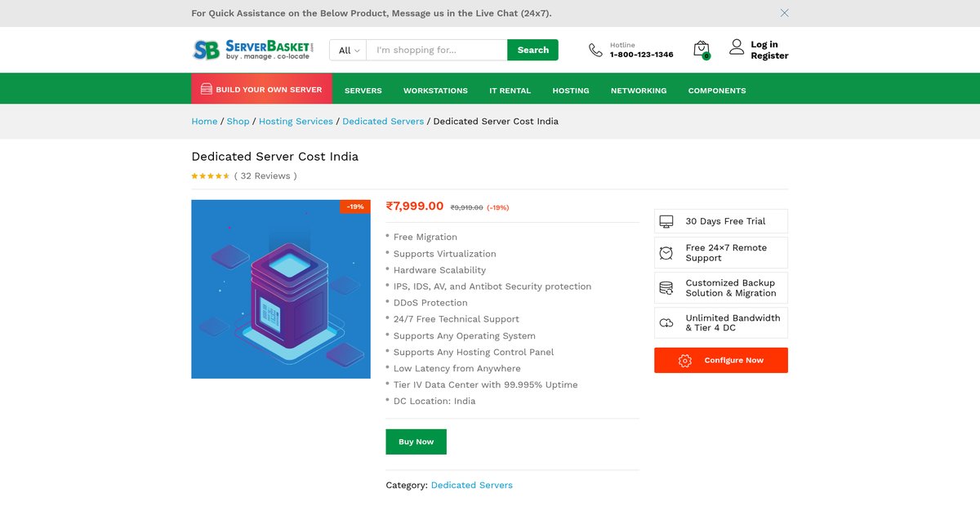Viewport: 980px width, 506px height.
Task: Click the -19% discount badge on image
Action: [355, 206]
